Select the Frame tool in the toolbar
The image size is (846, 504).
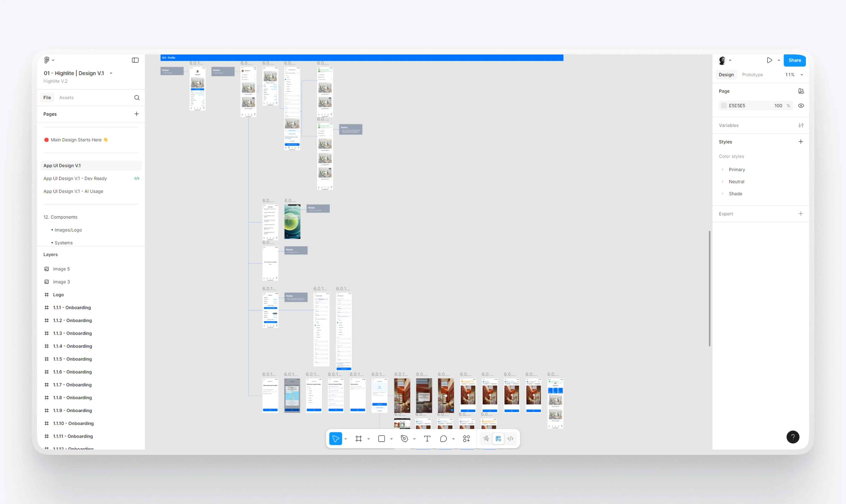tap(358, 439)
